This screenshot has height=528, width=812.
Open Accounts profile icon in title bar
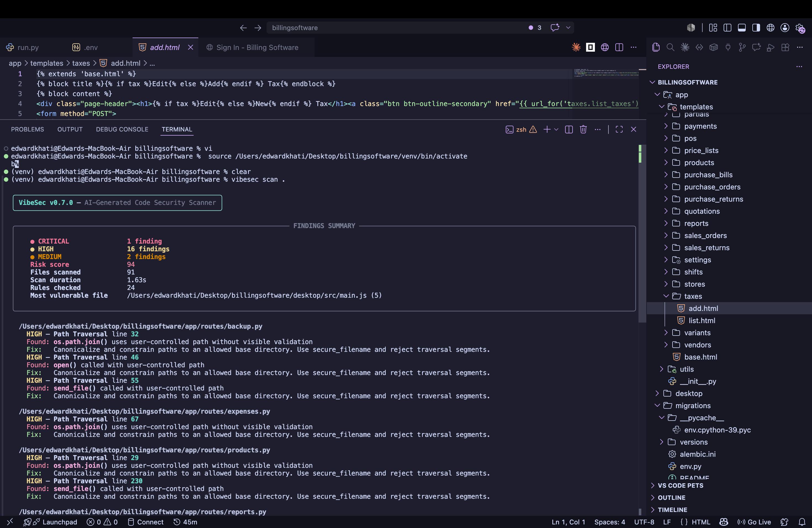pos(785,28)
